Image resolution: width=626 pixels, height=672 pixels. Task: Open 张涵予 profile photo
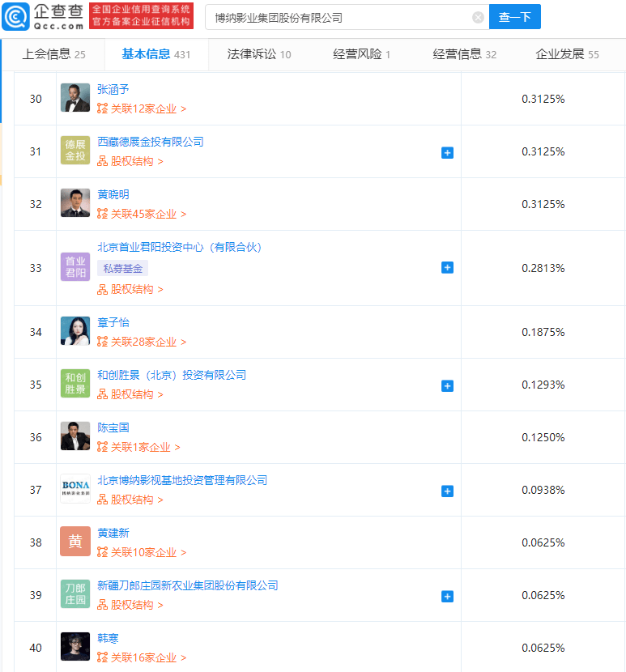(x=75, y=98)
